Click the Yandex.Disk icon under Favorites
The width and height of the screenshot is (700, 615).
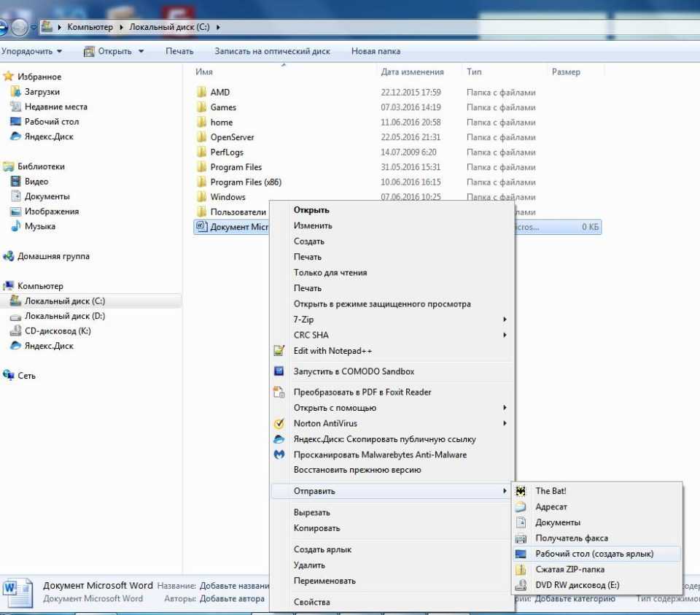(15, 136)
